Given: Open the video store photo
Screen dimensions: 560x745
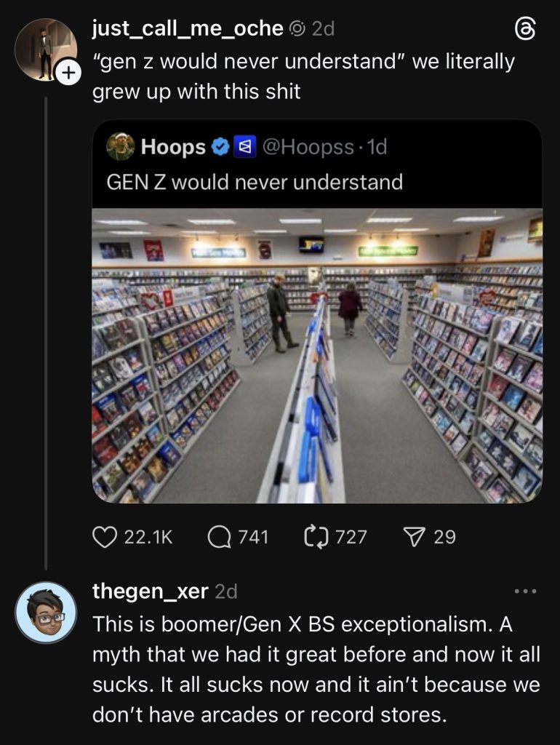Looking at the screenshot, I should tap(317, 355).
